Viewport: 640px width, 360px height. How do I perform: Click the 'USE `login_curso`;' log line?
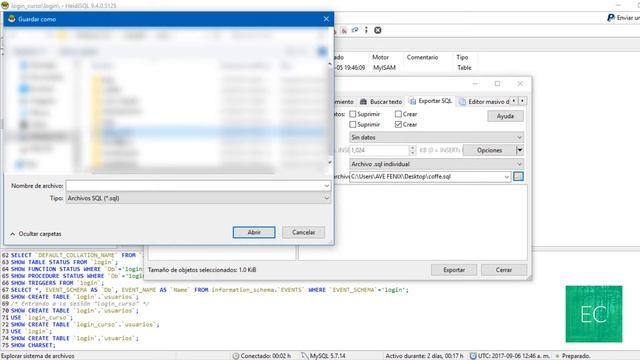[42, 318]
